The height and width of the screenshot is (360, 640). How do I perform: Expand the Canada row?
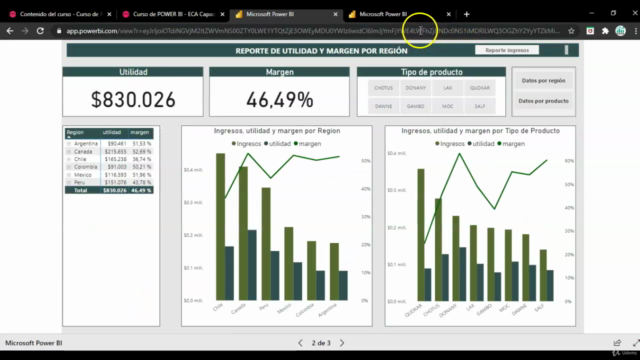pos(69,151)
